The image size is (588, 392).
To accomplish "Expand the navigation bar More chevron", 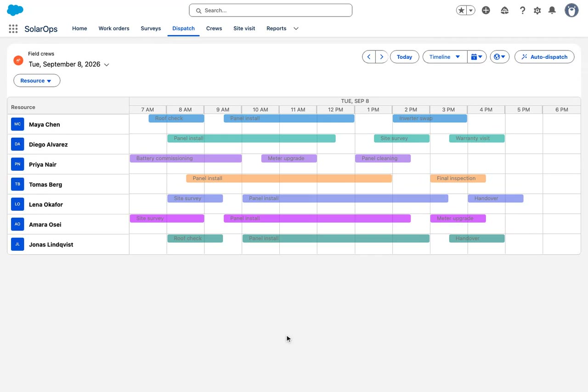I will coord(296,28).
